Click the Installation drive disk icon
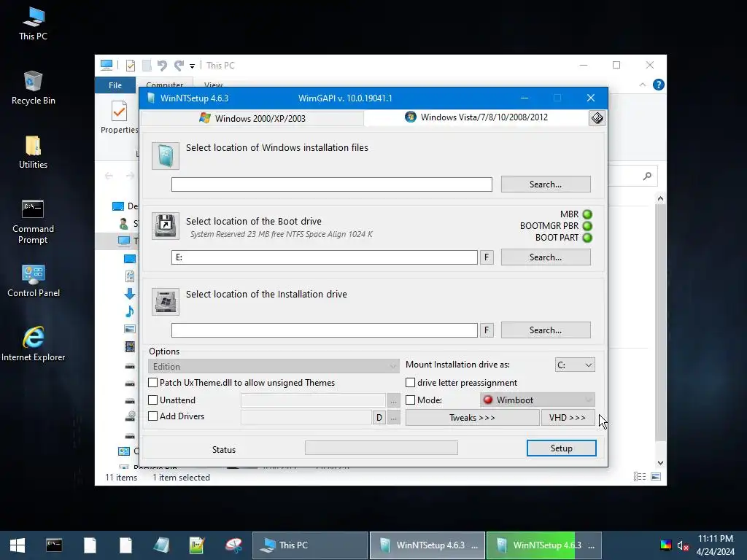This screenshot has height=560, width=747. tap(166, 301)
